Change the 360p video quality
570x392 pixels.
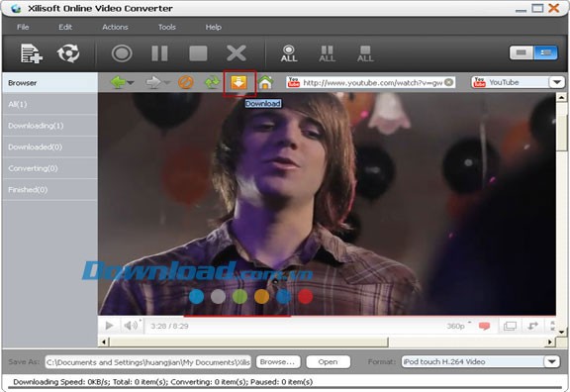pyautogui.click(x=457, y=326)
